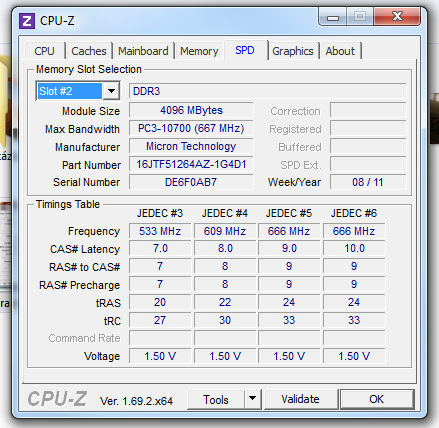Click the Part Number label

pos(91,165)
